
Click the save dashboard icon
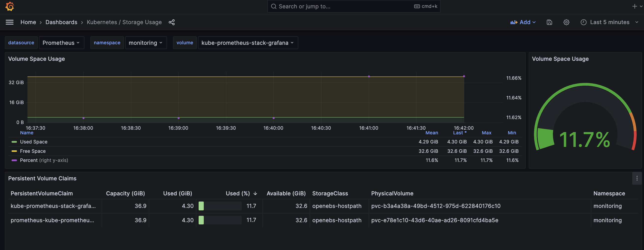click(x=549, y=22)
